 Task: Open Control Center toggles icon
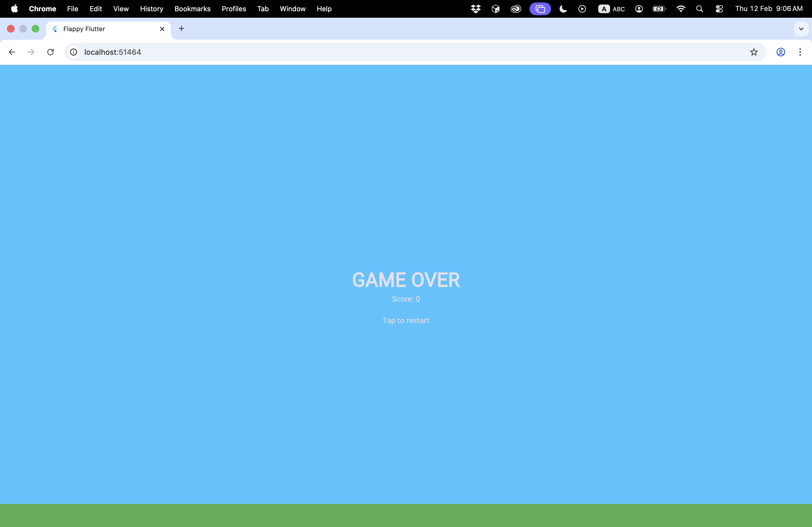coord(719,9)
